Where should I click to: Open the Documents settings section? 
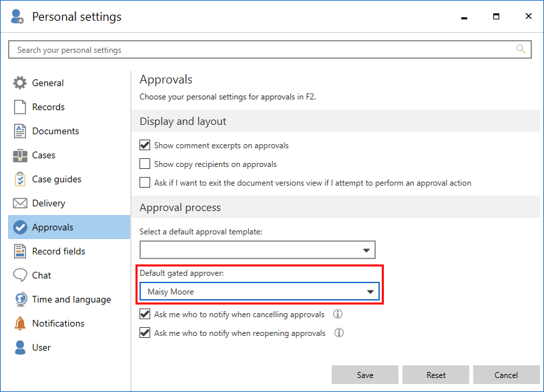[69, 131]
